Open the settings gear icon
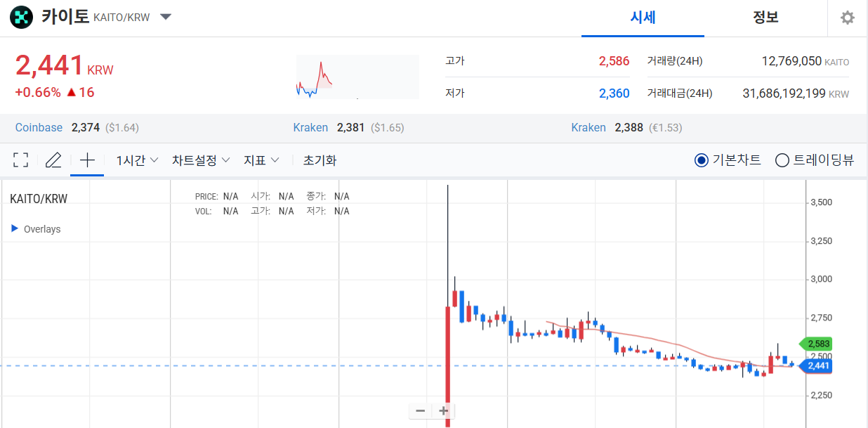 pos(847,18)
